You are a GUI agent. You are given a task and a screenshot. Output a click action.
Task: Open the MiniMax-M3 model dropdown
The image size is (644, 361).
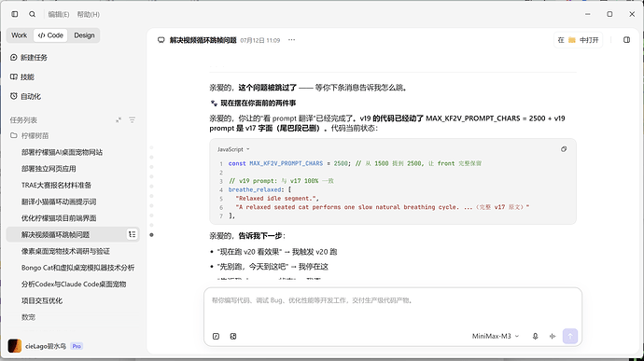click(496, 336)
